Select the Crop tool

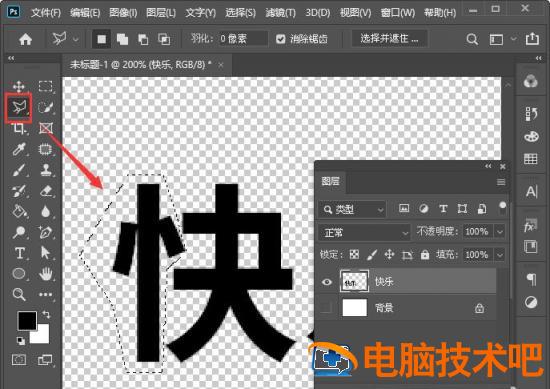19,128
